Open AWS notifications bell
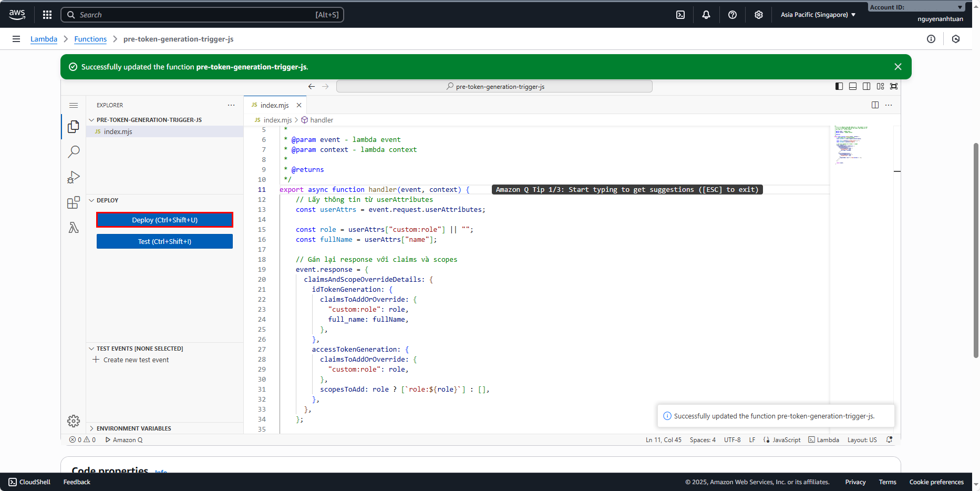 [706, 15]
